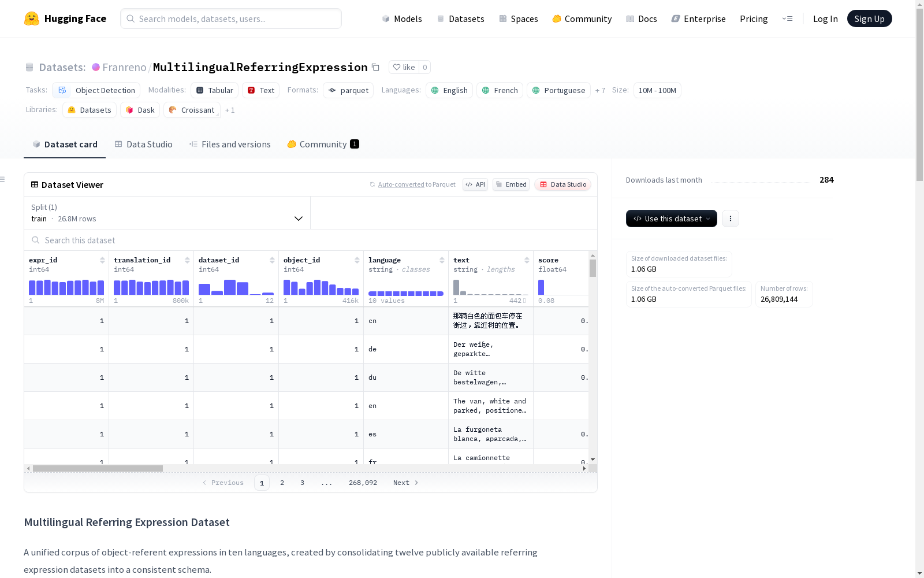Click the Hugging Face logo icon
This screenshot has height=578, width=924.
[32, 18]
